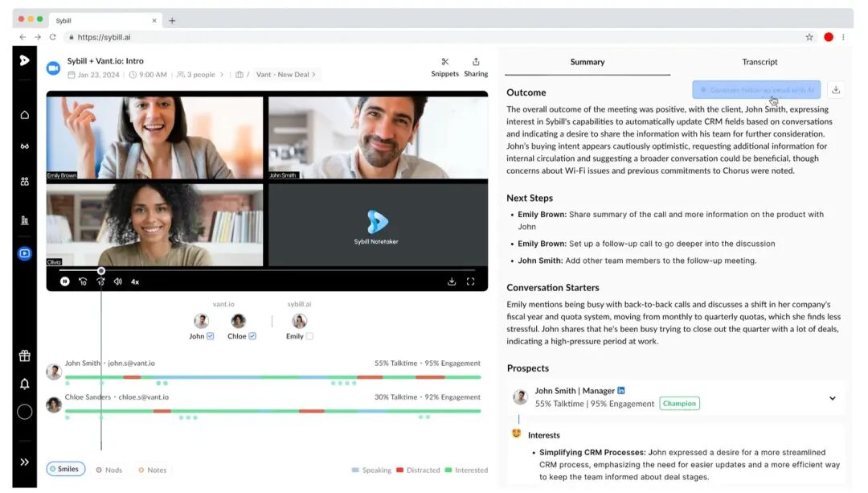
Task: Click the Zoom meeting camera icon
Action: click(x=53, y=68)
